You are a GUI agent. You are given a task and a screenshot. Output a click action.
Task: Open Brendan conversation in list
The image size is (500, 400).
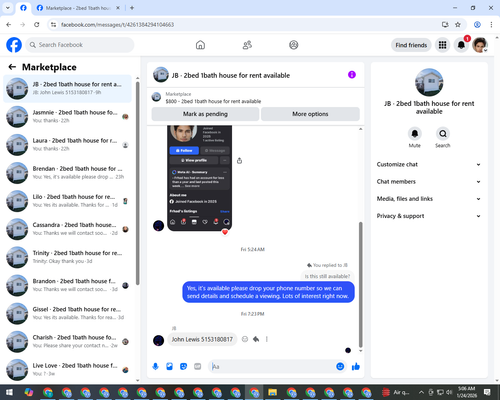point(67,173)
